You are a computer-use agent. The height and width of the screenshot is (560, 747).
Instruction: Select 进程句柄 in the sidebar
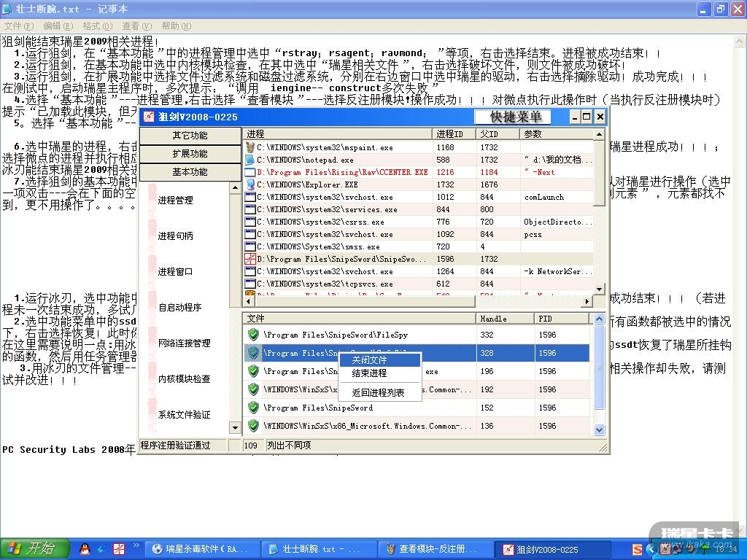175,236
